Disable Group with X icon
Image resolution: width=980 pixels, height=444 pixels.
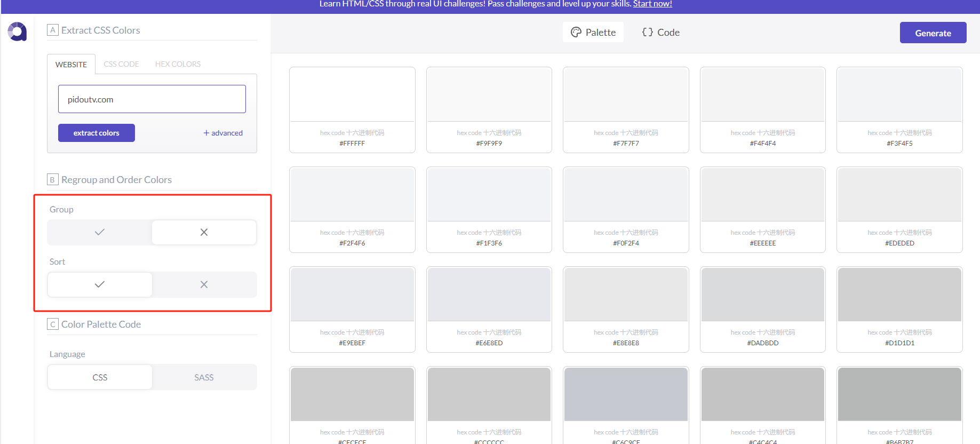pos(204,232)
